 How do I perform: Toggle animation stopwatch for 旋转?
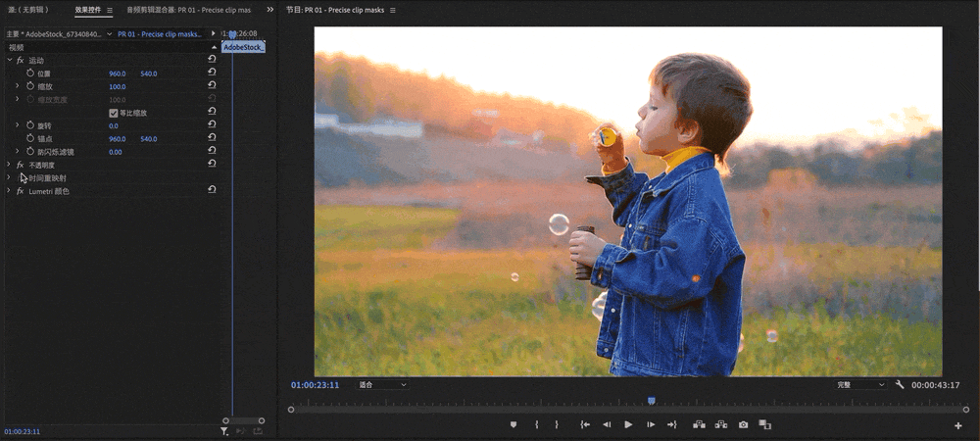[30, 125]
